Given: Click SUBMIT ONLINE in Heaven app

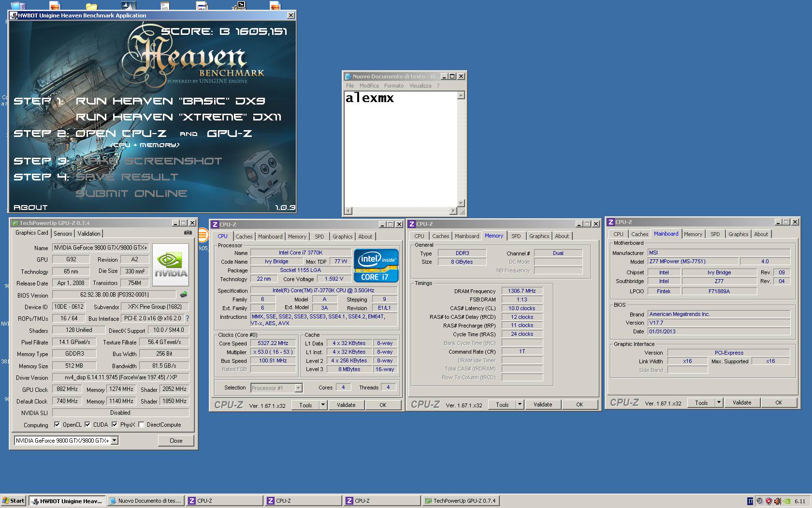Looking at the screenshot, I should (131, 194).
